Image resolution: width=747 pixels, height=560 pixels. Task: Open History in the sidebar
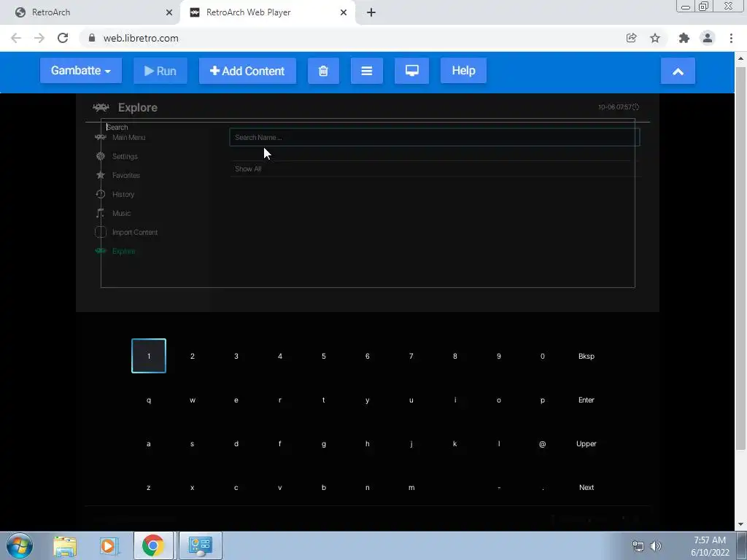(123, 194)
